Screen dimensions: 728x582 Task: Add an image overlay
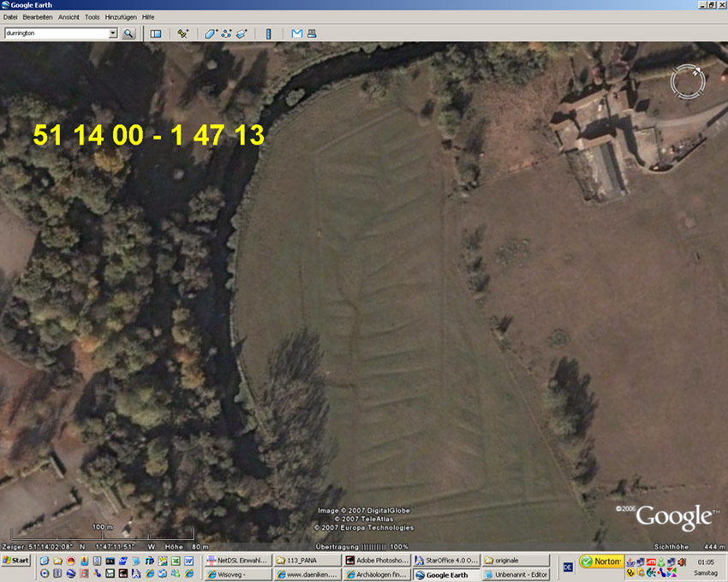(x=242, y=33)
